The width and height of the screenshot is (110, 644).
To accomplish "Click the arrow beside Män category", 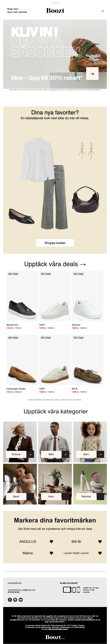I will [65, 454].
